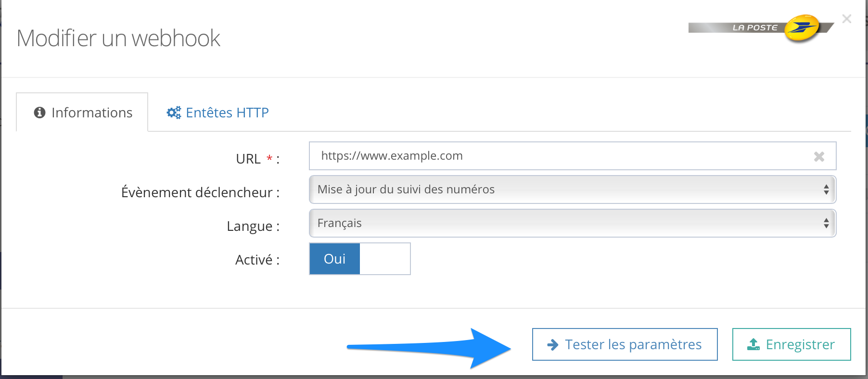This screenshot has width=868, height=379.
Task: Click the gears icon beside Entêtes HTTP
Action: click(174, 113)
